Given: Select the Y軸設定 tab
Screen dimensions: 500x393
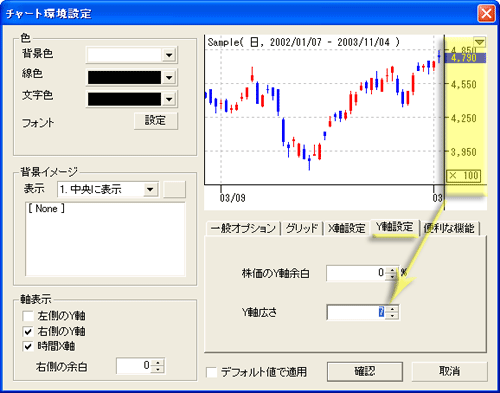Looking at the screenshot, I should pyautogui.click(x=395, y=227).
